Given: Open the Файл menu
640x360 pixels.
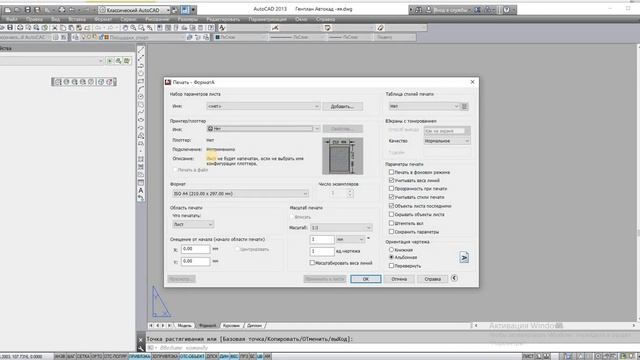Looking at the screenshot, I should click(x=11, y=19).
